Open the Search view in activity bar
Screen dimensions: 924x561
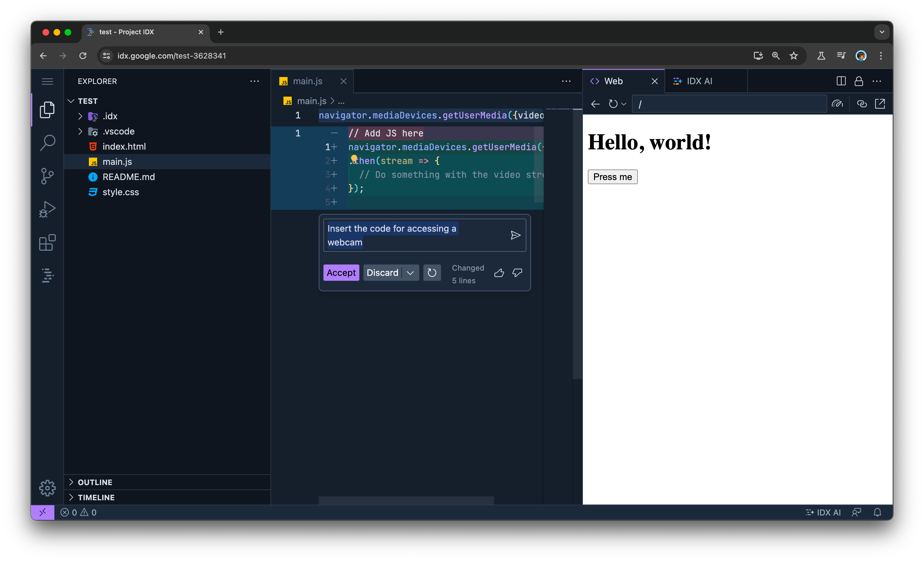click(47, 142)
